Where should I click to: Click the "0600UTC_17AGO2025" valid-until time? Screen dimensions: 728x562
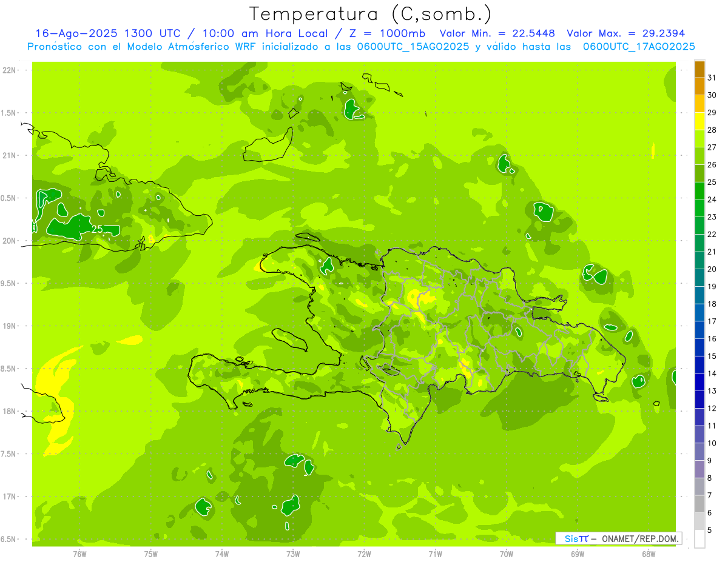[x=639, y=47]
